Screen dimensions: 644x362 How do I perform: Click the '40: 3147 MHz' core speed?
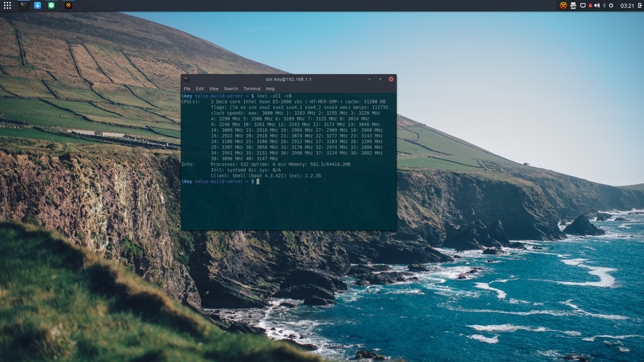262,159
